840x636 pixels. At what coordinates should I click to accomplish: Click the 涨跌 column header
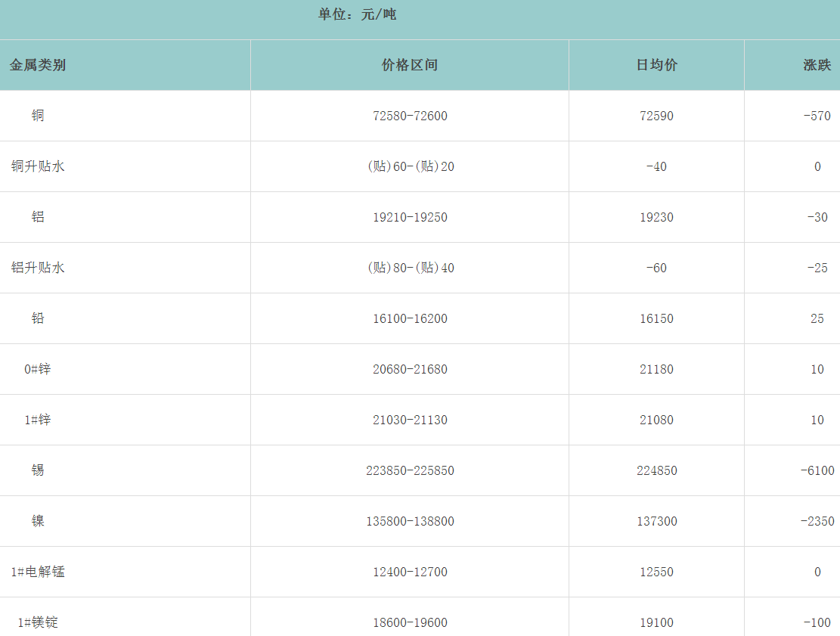coord(817,65)
